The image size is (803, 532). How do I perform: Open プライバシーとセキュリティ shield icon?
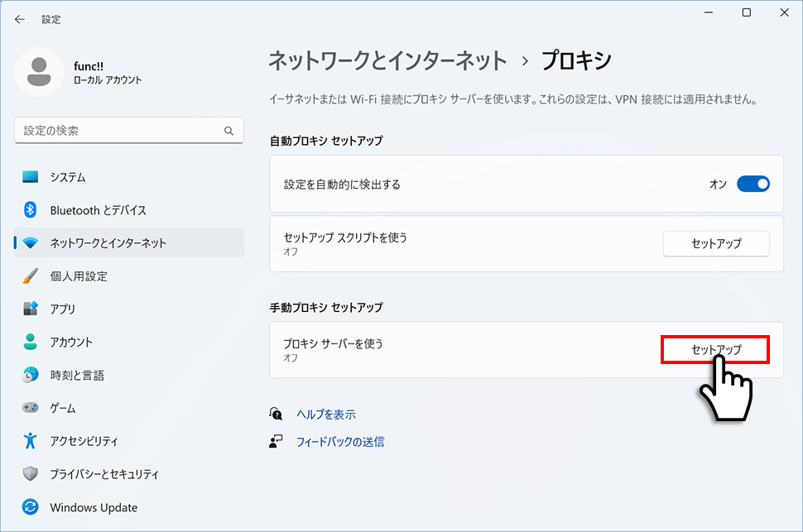pos(30,473)
